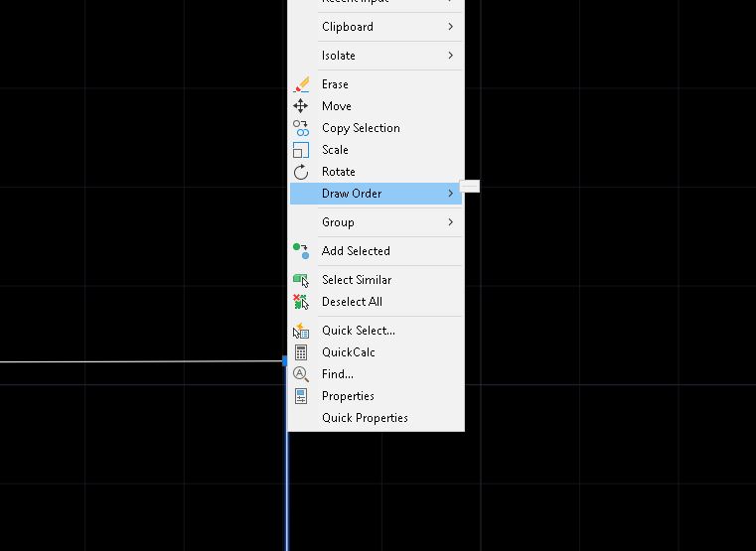
Task: Open the Group menu entry
Action: [377, 222]
